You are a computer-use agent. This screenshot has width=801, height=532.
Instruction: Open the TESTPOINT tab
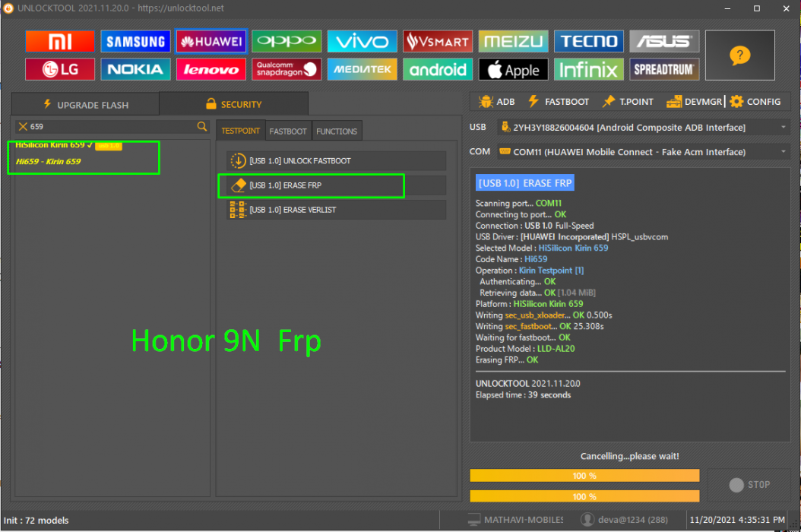[241, 131]
